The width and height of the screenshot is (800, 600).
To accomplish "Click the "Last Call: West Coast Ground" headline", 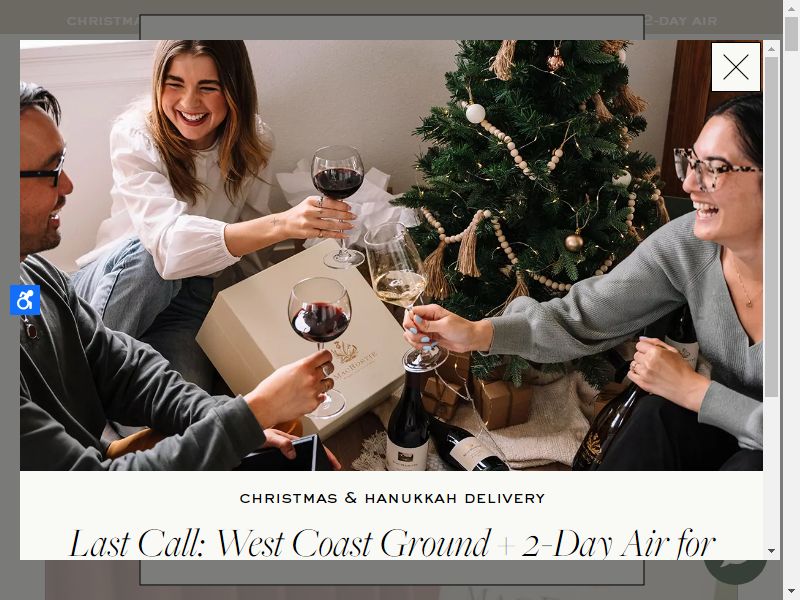I will 280,543.
